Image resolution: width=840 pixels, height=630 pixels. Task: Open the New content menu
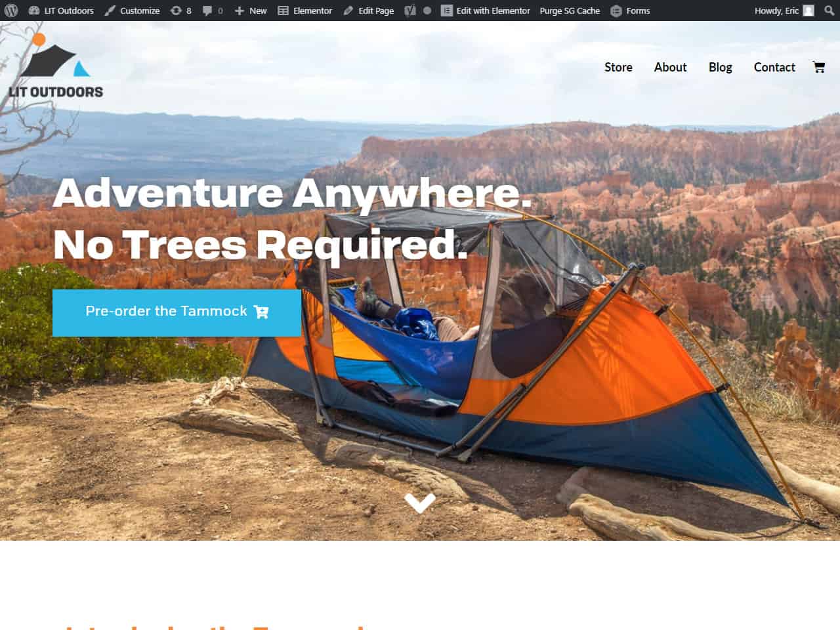click(251, 10)
